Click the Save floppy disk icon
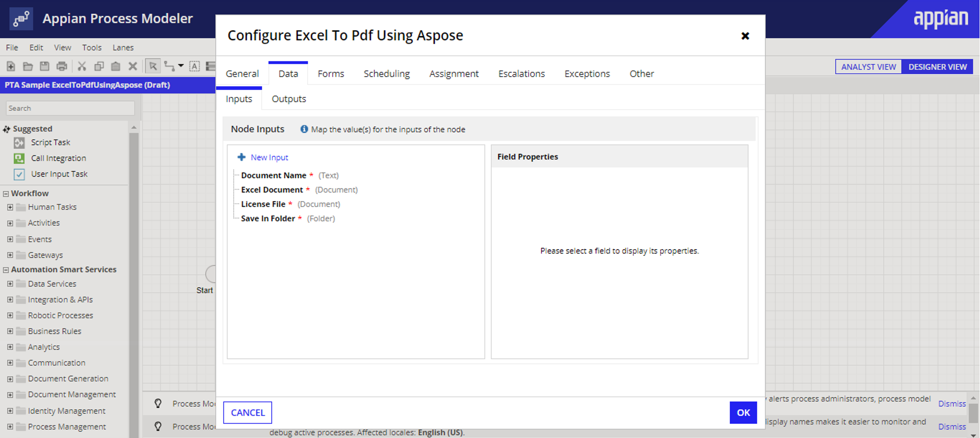The image size is (980, 438). coord(44,66)
